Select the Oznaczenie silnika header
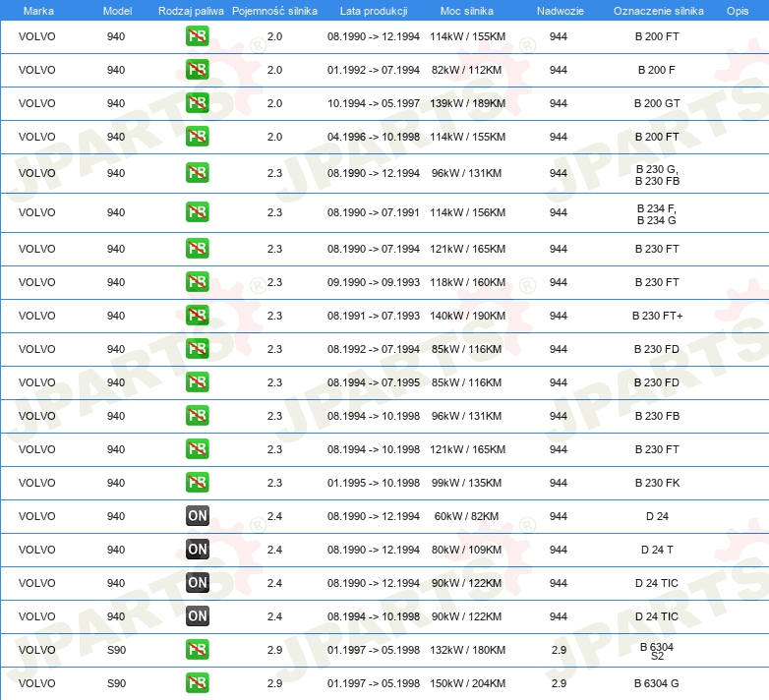 658,10
